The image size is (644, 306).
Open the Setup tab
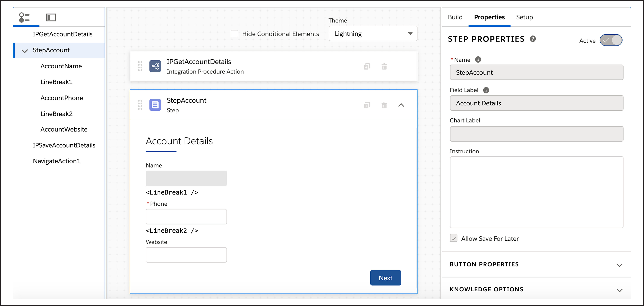[x=524, y=17]
